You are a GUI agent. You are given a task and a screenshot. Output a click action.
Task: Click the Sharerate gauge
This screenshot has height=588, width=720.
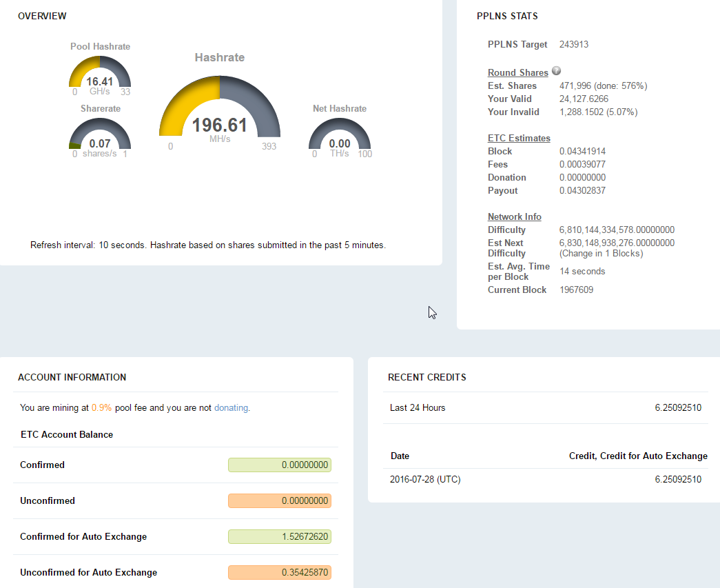pos(100,136)
